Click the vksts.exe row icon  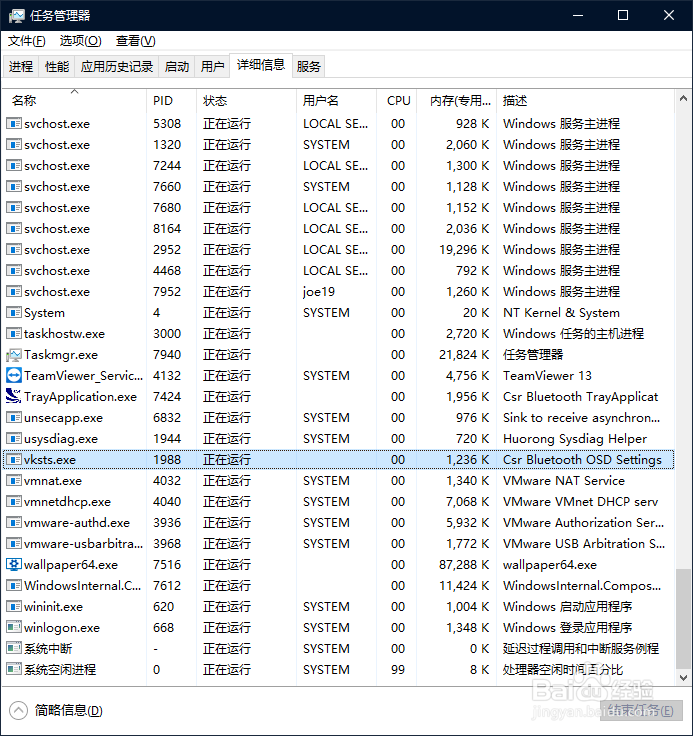(14, 460)
